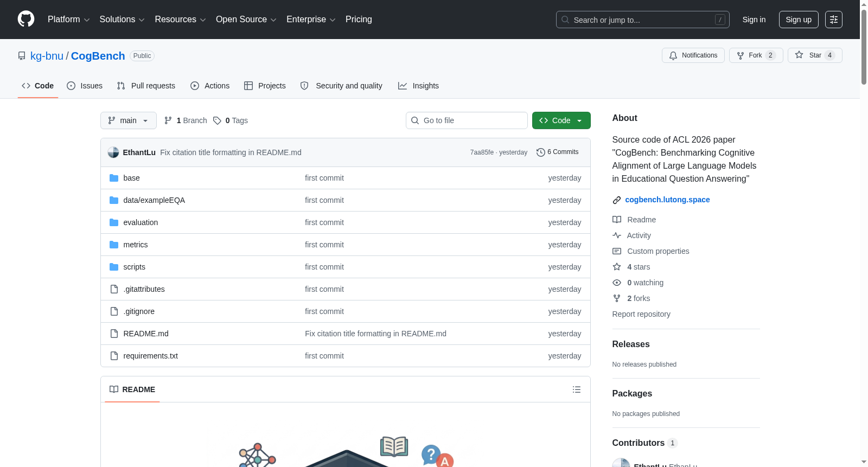
Task: Click the Custom properties note icon
Action: tap(617, 251)
